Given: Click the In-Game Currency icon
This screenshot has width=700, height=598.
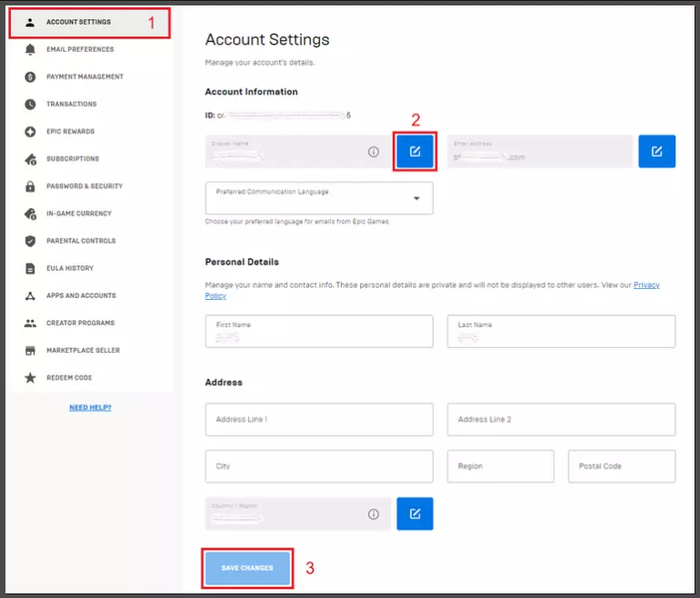Looking at the screenshot, I should coord(30,213).
